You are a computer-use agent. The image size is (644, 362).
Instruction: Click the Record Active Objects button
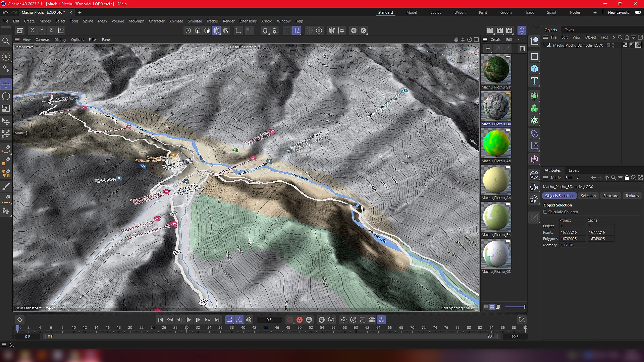click(x=290, y=320)
